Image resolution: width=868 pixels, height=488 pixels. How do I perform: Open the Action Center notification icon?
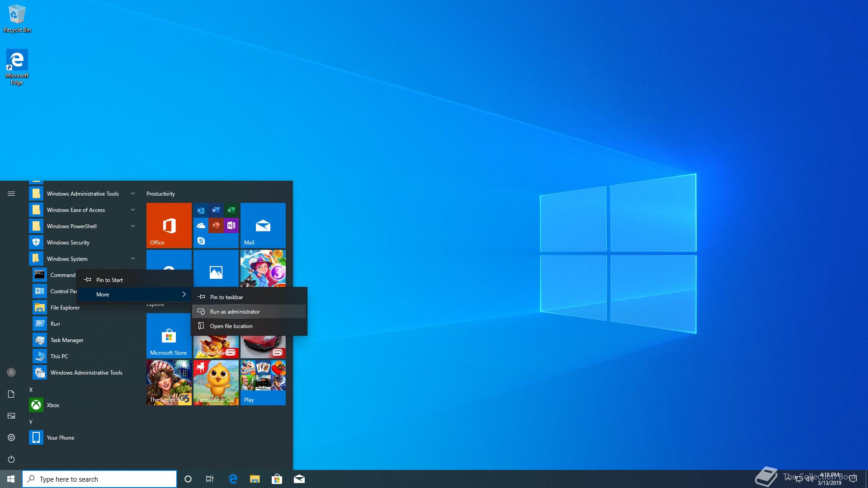(x=853, y=479)
